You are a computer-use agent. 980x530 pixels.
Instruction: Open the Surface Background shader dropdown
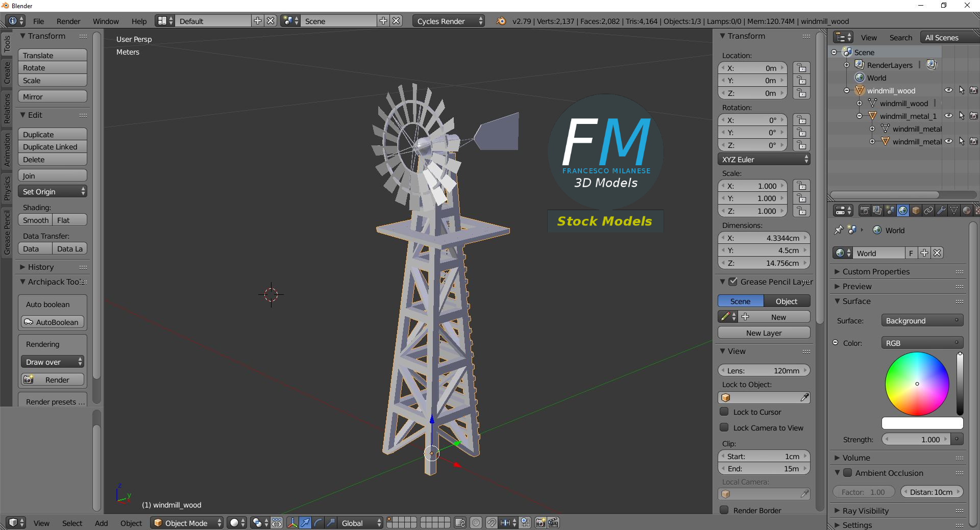coord(922,320)
